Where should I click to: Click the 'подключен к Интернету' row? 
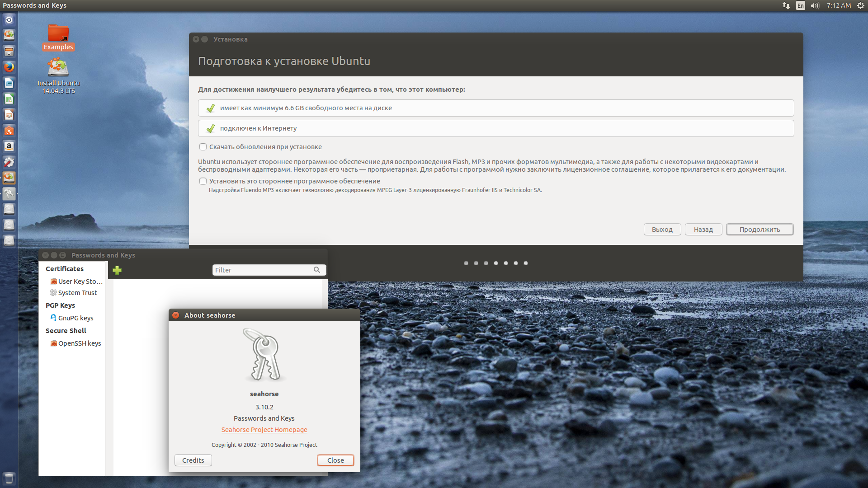pos(496,128)
